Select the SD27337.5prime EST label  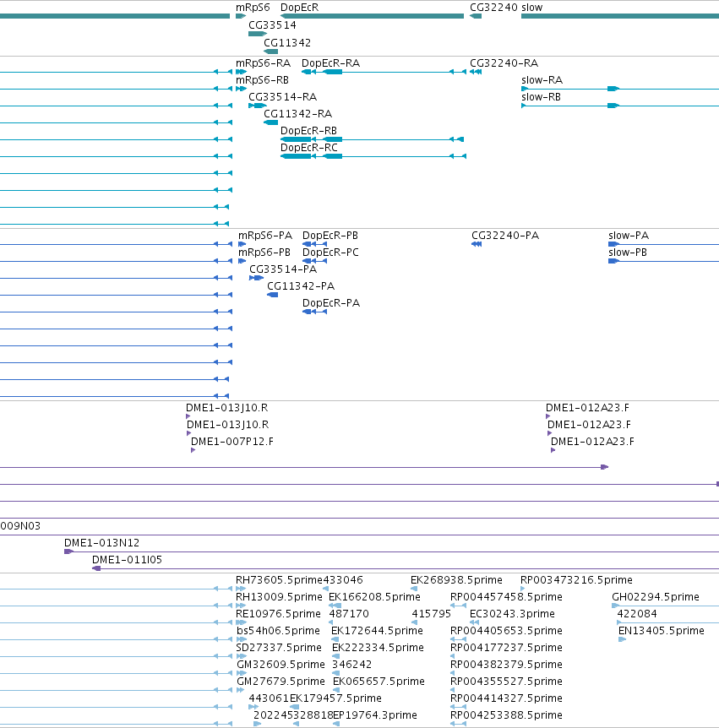[279, 647]
